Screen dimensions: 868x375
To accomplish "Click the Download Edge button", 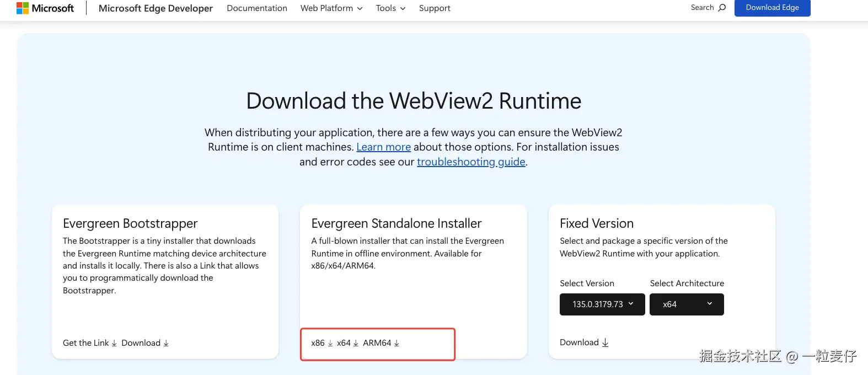I will [772, 8].
